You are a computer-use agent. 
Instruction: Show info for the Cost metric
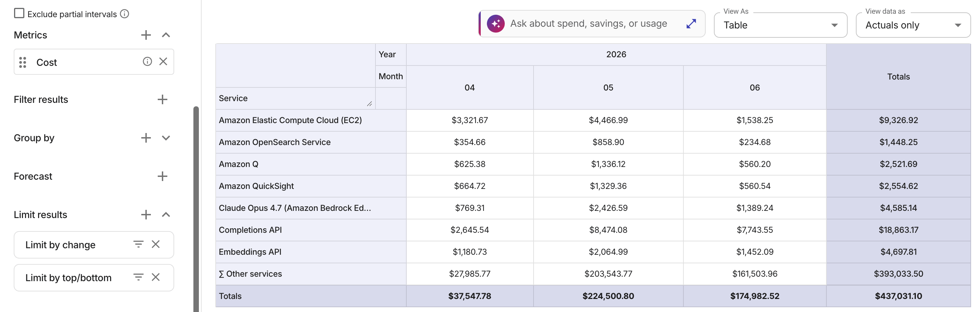pyautogui.click(x=147, y=62)
